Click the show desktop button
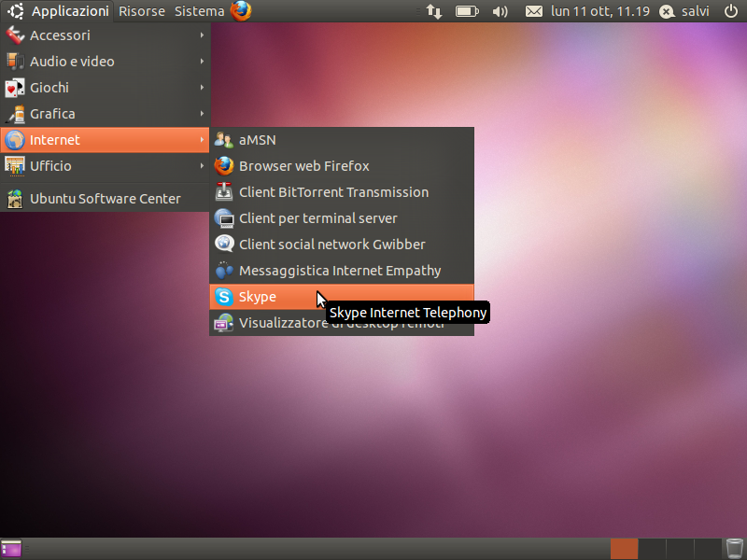This screenshot has height=560, width=747. 11,549
